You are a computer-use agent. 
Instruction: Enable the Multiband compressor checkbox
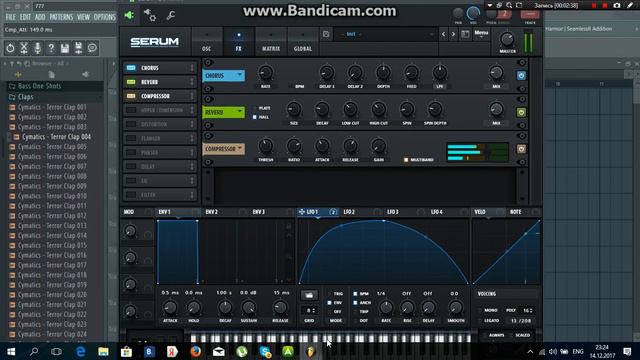point(406,160)
